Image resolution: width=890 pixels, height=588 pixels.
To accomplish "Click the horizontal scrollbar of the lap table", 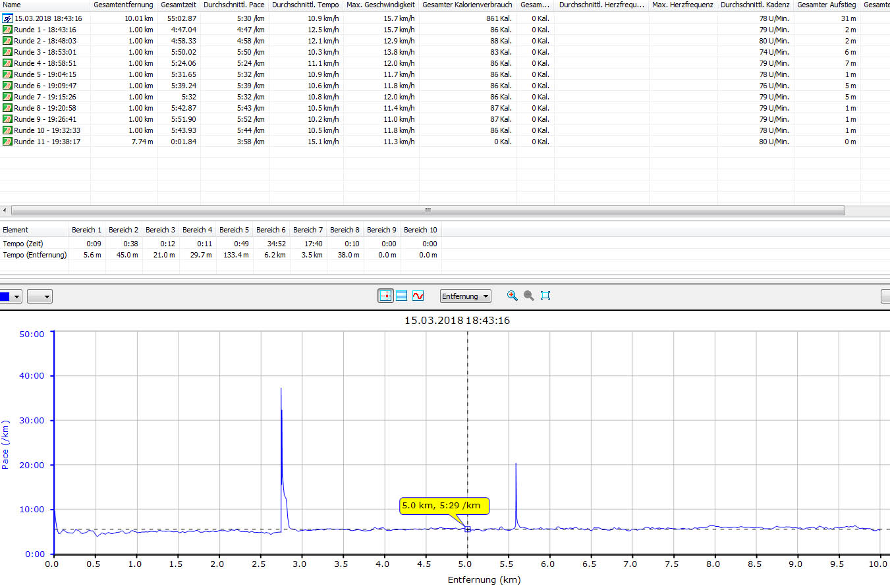I will click(x=427, y=210).
